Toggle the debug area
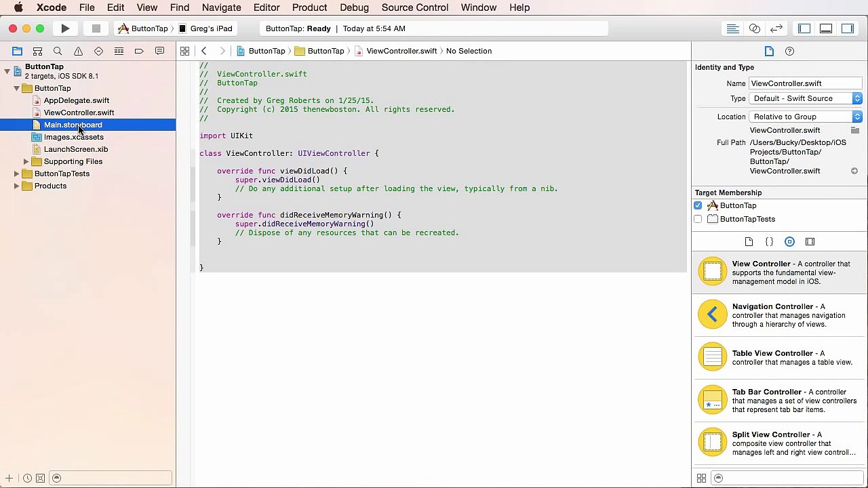This screenshot has height=488, width=868. click(x=826, y=28)
